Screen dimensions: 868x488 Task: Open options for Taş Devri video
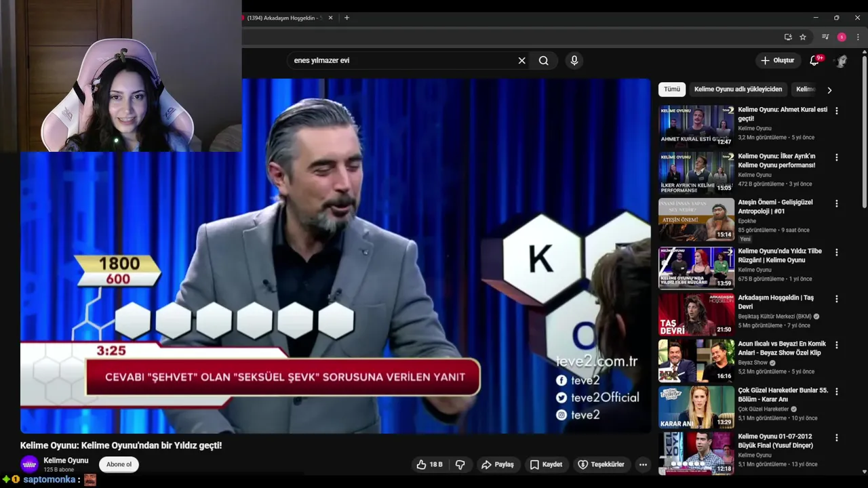[836, 299]
